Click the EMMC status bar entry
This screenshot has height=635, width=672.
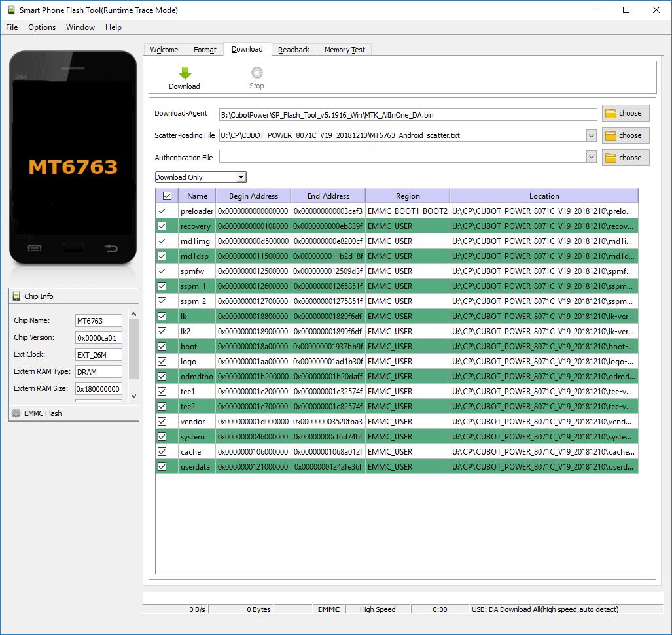(x=328, y=609)
